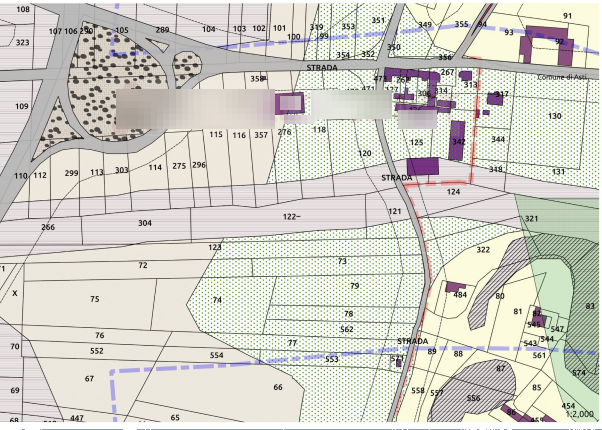Select parcel 83 in the green hatched zone
The width and height of the screenshot is (602, 430).
tap(590, 306)
